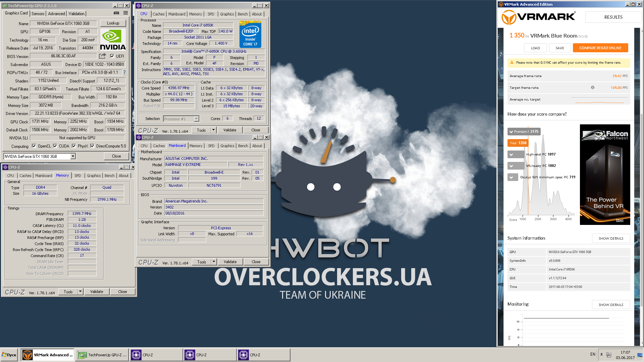Toggle the PhysX checkbox
Viewport: 644px width, 362px height.
pos(73,146)
